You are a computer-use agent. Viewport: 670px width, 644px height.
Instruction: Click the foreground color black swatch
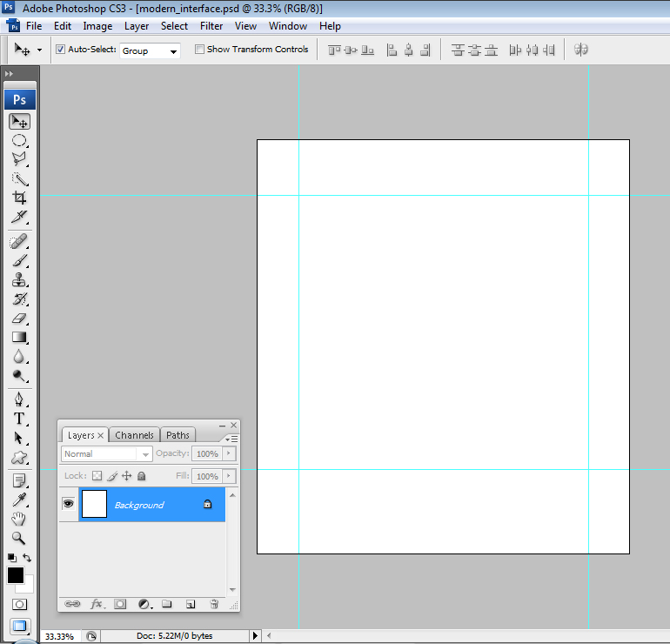point(16,575)
